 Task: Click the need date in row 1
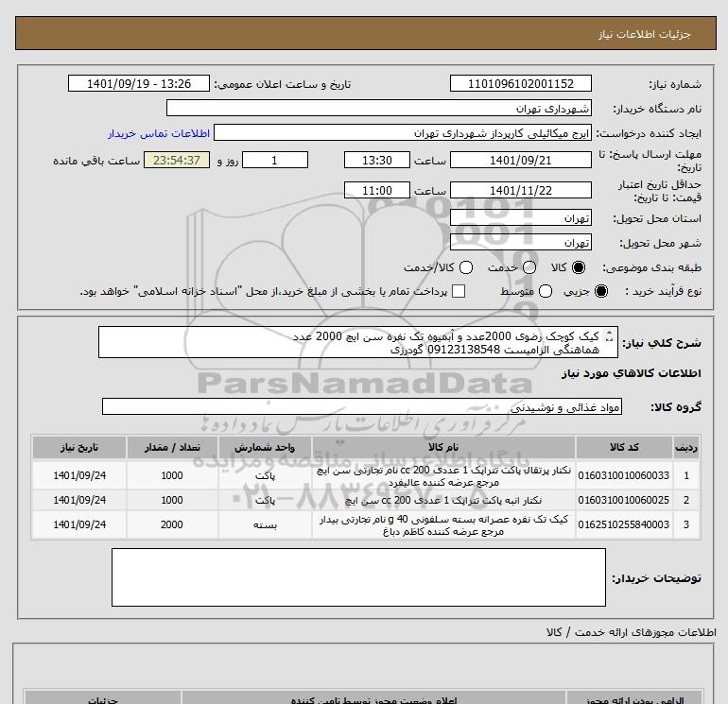tap(79, 475)
